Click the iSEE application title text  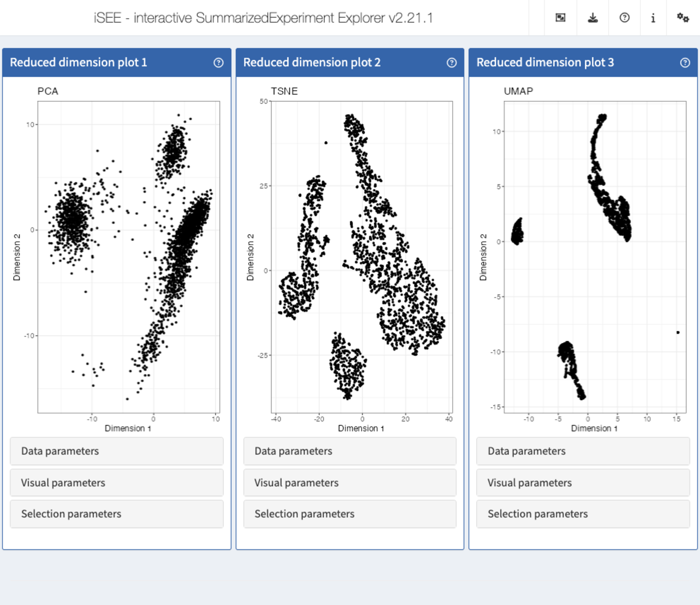pyautogui.click(x=263, y=18)
